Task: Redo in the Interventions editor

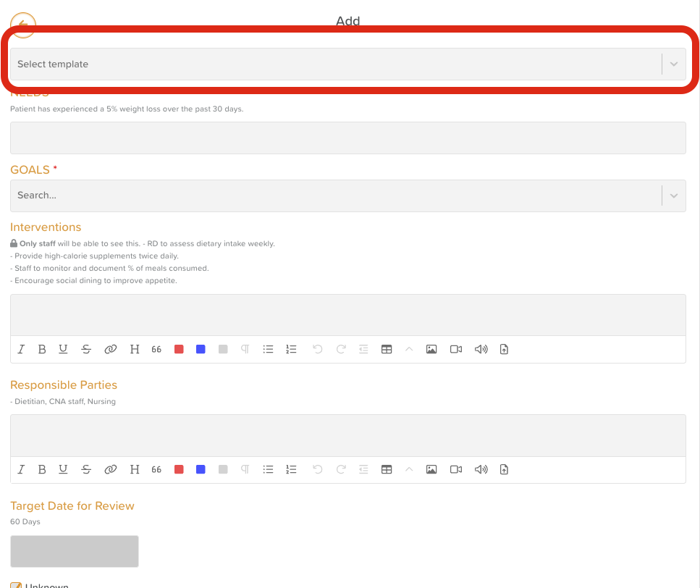Action: click(x=341, y=349)
